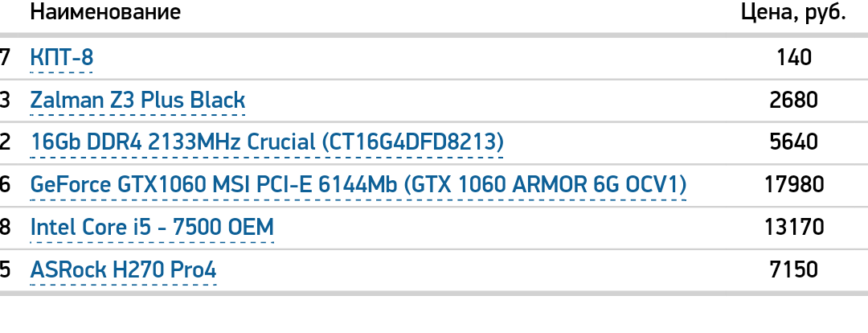
Task: Click the row number beside 16Gb DDR4 Crucial
Action: pos(6,142)
